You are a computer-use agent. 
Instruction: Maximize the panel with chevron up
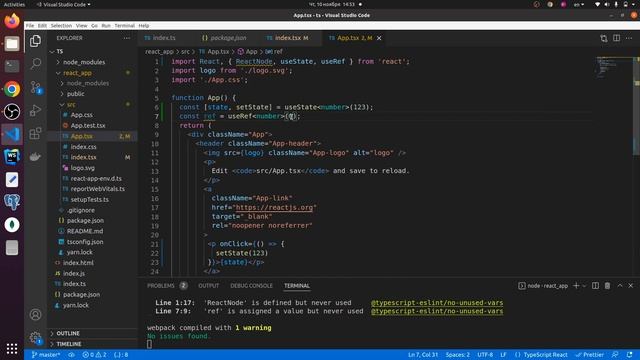(x=620, y=286)
